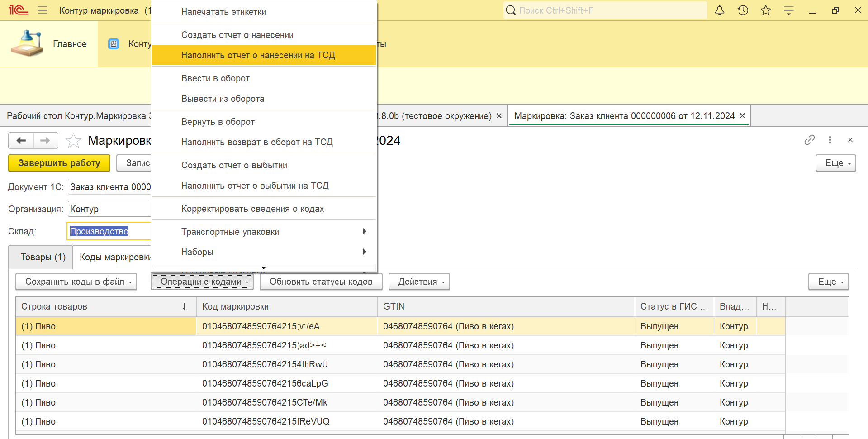Image resolution: width=868 pixels, height=439 pixels.
Task: Open Сохранить коды в файл dropdown
Action: tap(76, 282)
